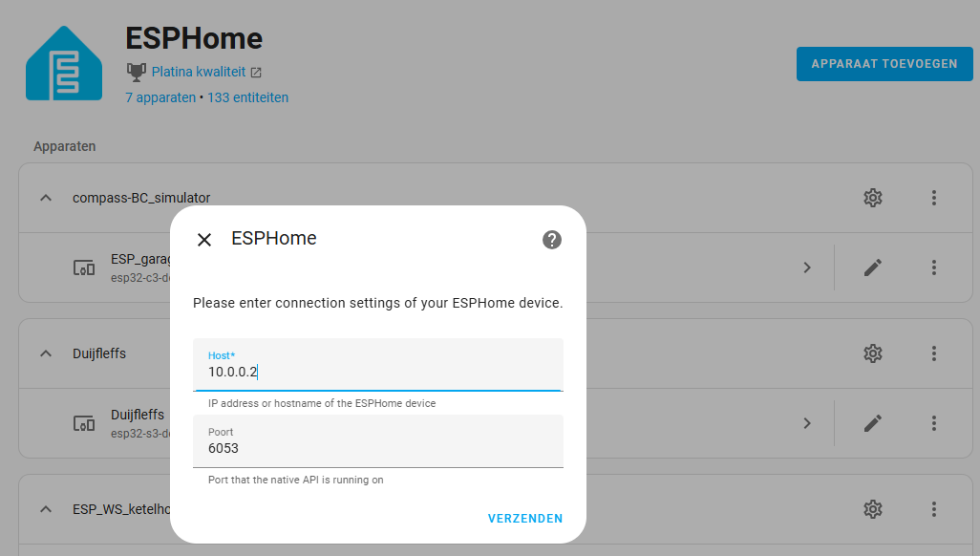Open settings gear for compass-BC_simulator
980x556 pixels.
click(x=872, y=198)
